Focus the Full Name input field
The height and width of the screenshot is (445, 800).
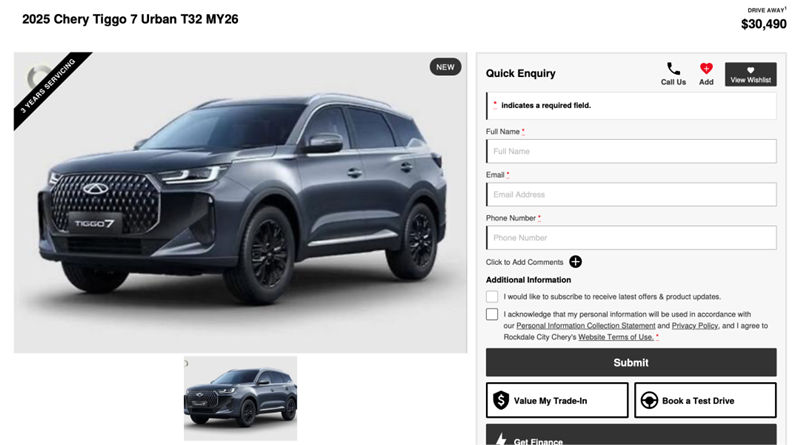coord(631,151)
